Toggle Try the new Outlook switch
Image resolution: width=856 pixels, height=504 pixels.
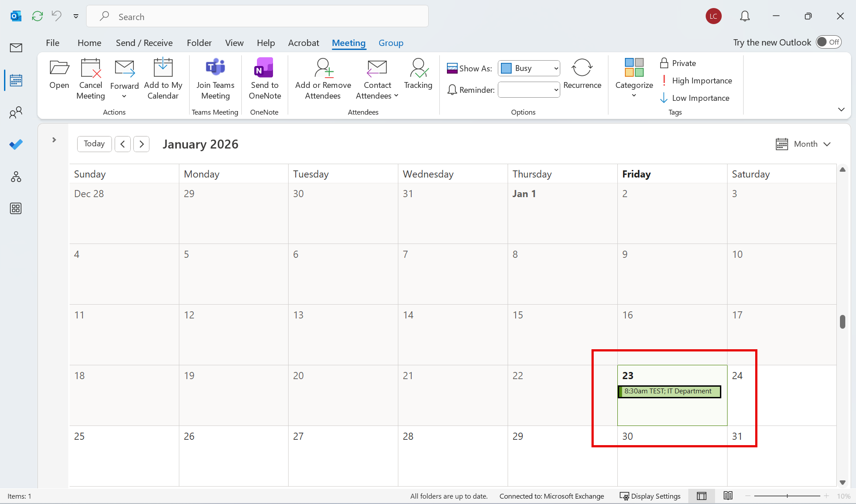pyautogui.click(x=828, y=42)
